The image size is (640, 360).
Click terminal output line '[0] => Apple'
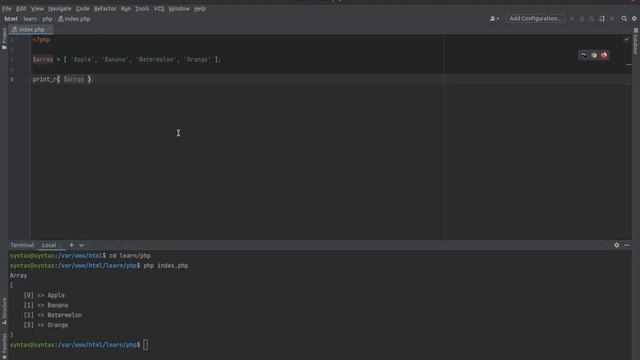44,295
